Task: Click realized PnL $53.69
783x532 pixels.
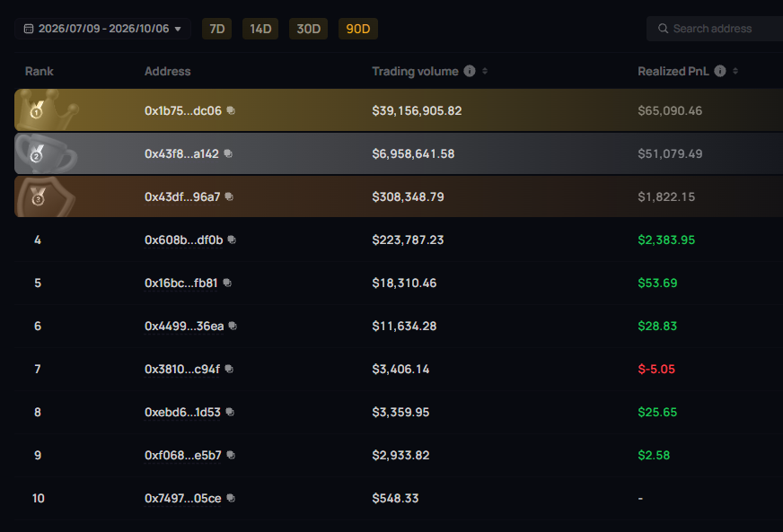Action: tap(657, 283)
